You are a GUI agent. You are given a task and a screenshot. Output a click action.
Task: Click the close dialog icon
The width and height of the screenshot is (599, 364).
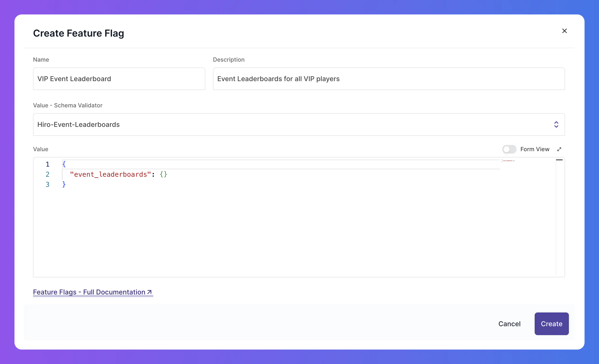tap(564, 30)
